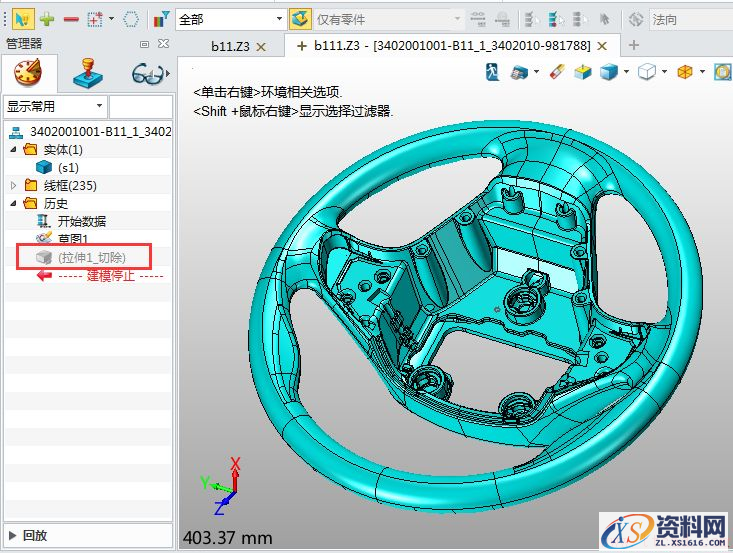
Task: Click the 法向 direction field
Action: (x=691, y=20)
